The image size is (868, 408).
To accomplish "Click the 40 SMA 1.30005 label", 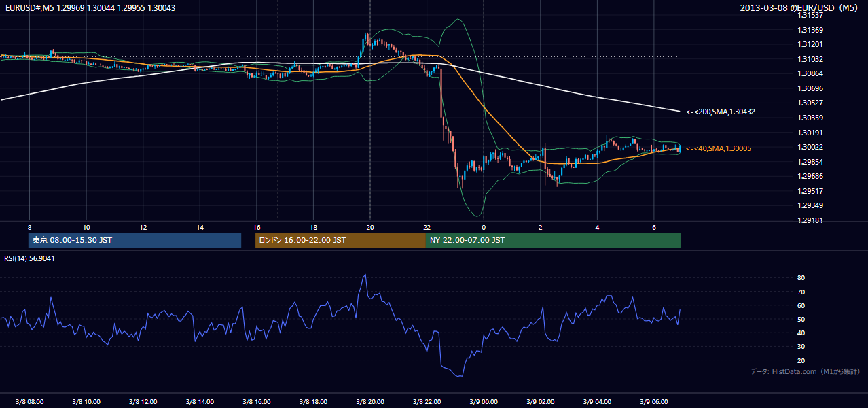I will coord(719,148).
